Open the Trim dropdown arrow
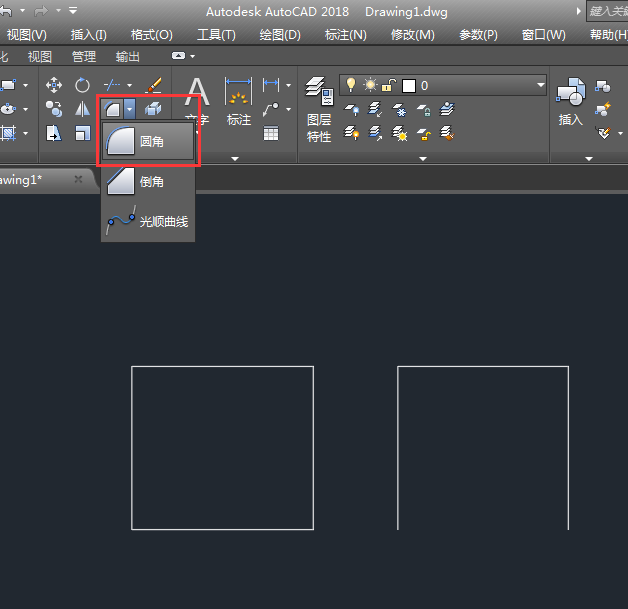Image resolution: width=628 pixels, height=609 pixels. point(129,85)
